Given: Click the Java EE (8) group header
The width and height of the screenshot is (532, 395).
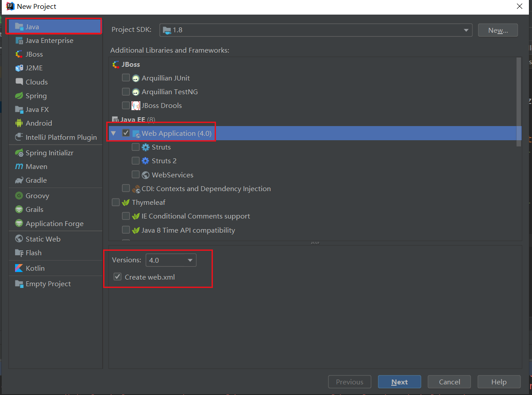Looking at the screenshot, I should [x=134, y=119].
